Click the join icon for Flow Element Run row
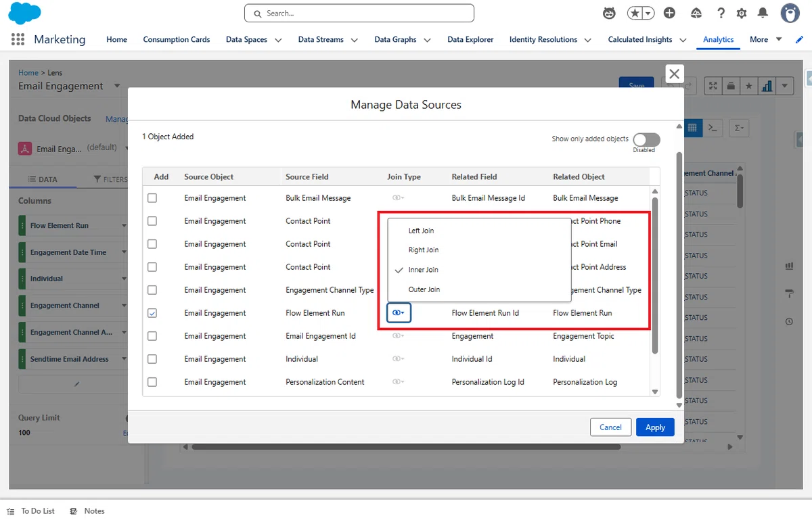This screenshot has height=520, width=812. coord(399,313)
